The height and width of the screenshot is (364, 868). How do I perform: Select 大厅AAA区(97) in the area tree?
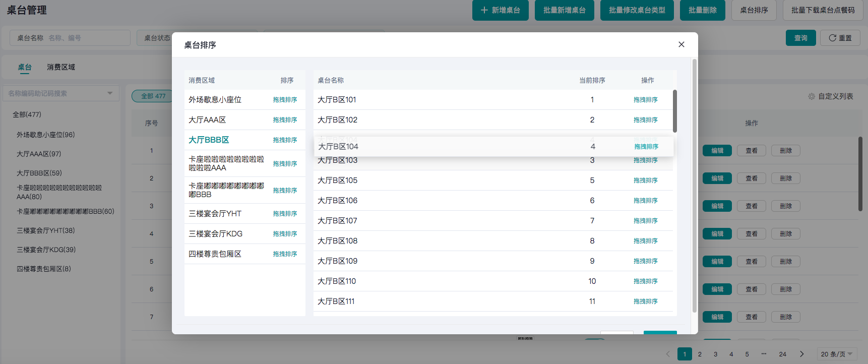39,154
